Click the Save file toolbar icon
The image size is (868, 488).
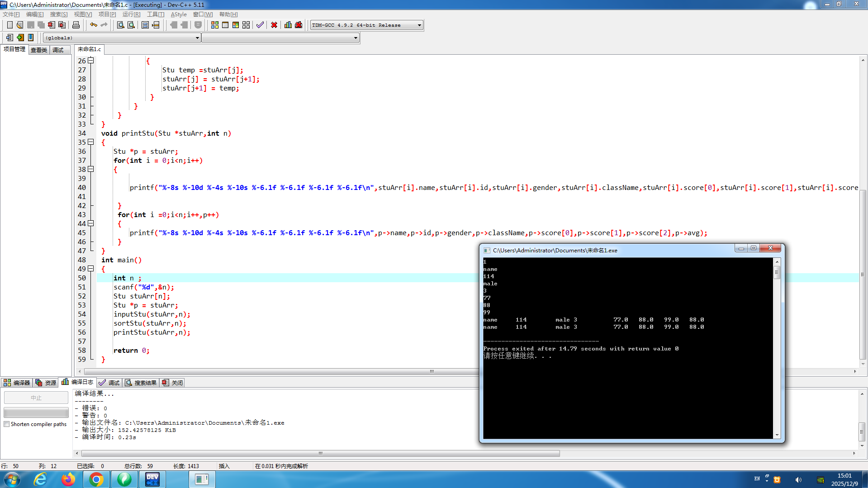click(31, 25)
